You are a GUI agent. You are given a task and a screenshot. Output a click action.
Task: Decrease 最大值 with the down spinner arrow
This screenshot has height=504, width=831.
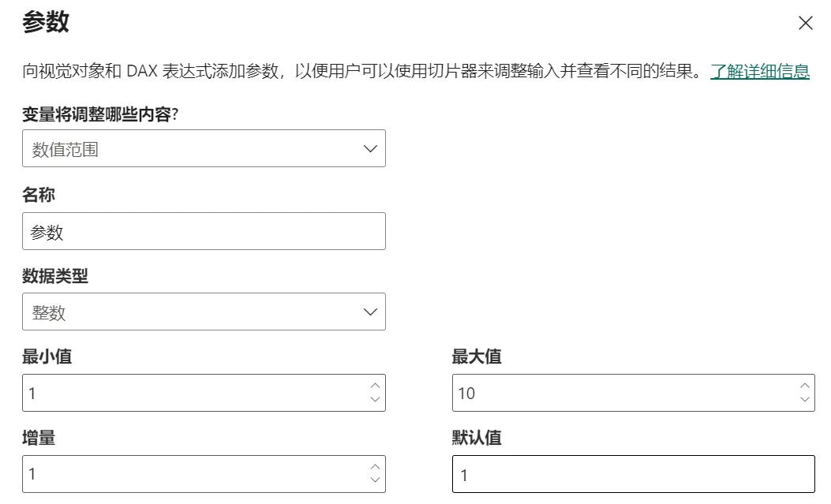click(x=803, y=399)
